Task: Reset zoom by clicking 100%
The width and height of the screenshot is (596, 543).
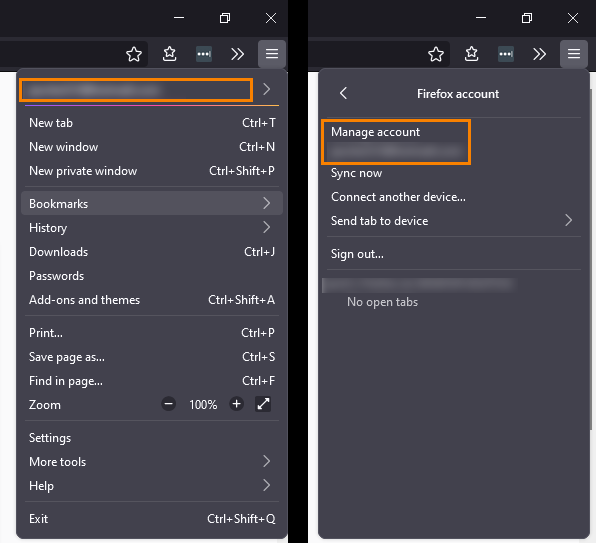Action: coord(203,404)
